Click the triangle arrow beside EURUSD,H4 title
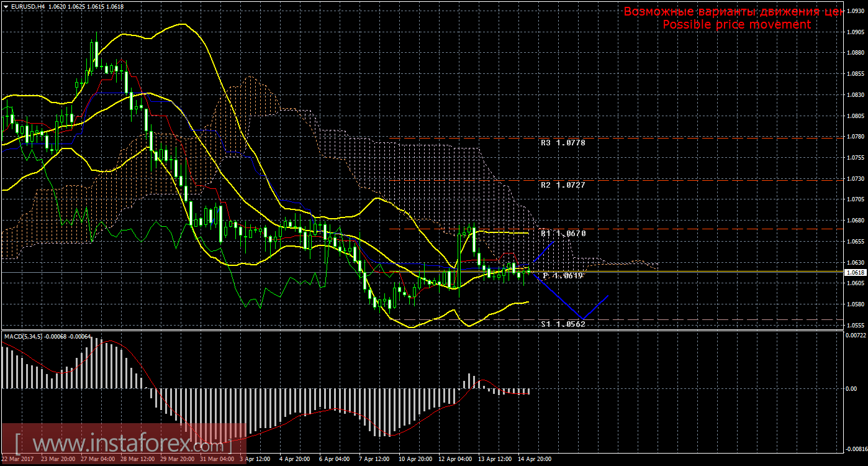Image resolution: width=868 pixels, height=466 pixels. 6,6
